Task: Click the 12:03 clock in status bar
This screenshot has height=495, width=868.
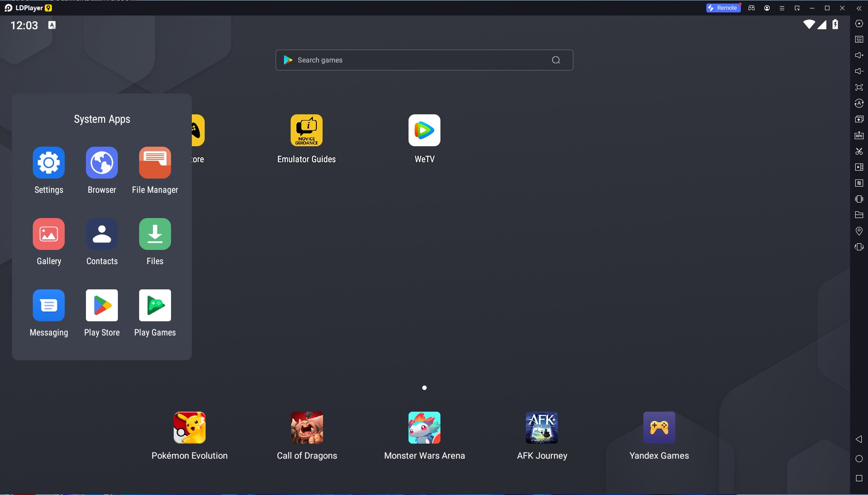Action: click(24, 25)
